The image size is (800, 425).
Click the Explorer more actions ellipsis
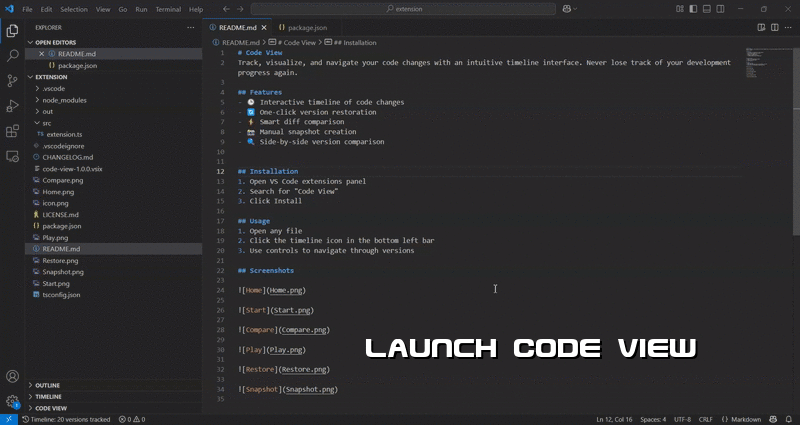pos(190,28)
